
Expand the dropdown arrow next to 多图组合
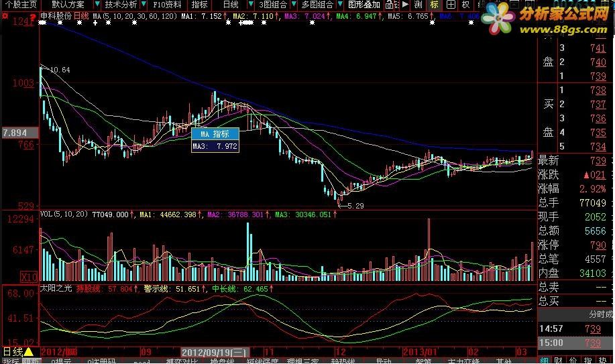339,5
